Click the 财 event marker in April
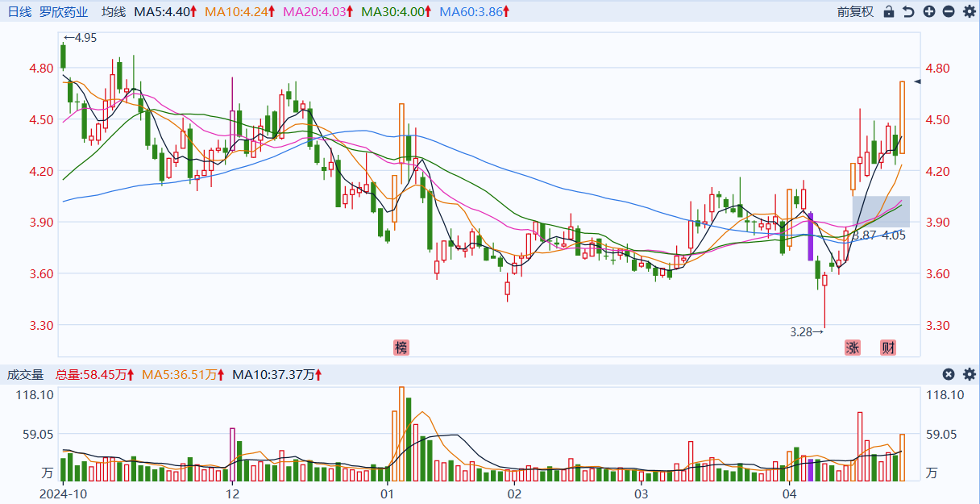 click(x=888, y=348)
